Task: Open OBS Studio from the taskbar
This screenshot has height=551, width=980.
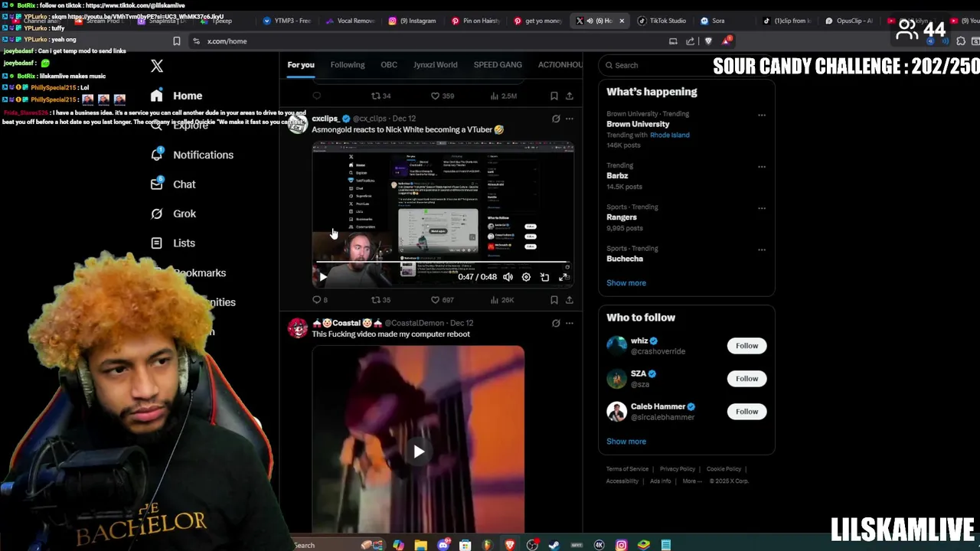Action: 532,545
